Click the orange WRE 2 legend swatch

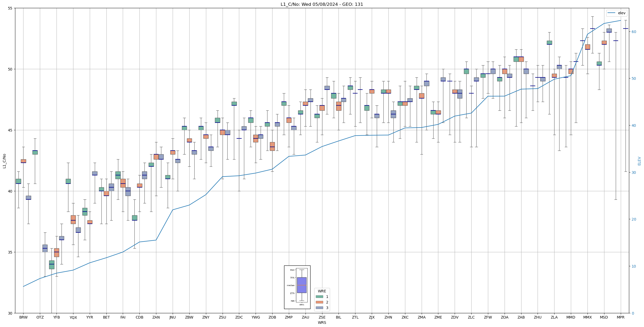point(319,302)
